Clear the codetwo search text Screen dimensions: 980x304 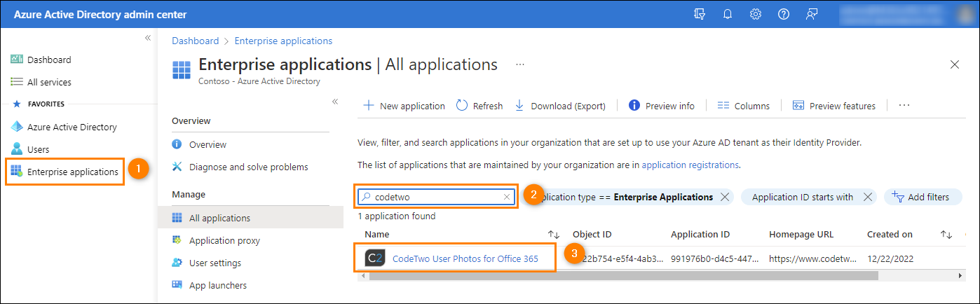point(507,197)
